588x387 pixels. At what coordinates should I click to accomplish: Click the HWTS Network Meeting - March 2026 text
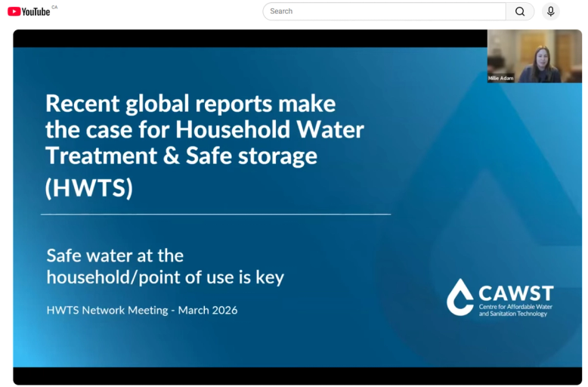pyautogui.click(x=142, y=310)
